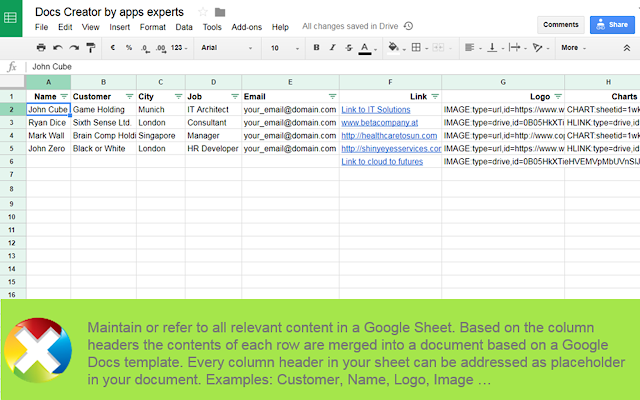Open the borders menu

pos(416,47)
